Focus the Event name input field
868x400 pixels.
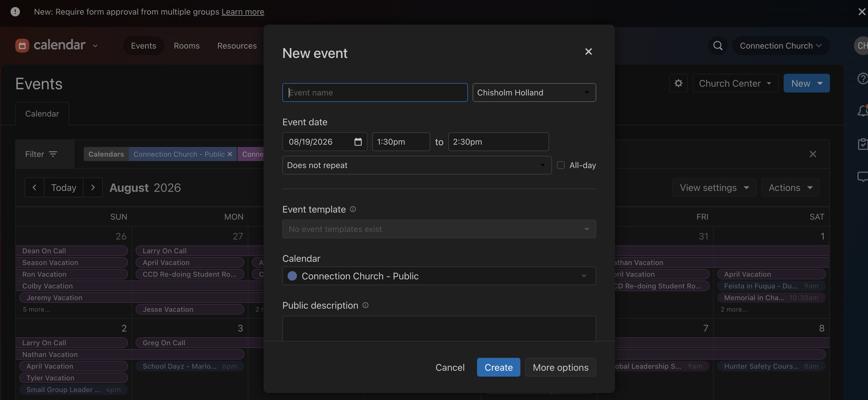(x=375, y=93)
